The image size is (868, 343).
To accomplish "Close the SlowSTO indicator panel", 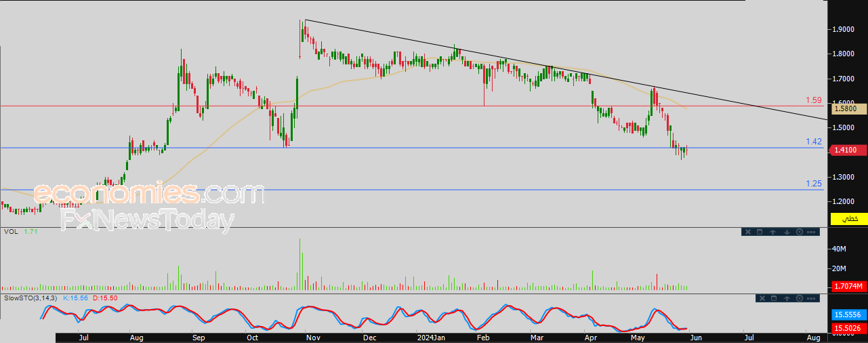I will [762, 298].
